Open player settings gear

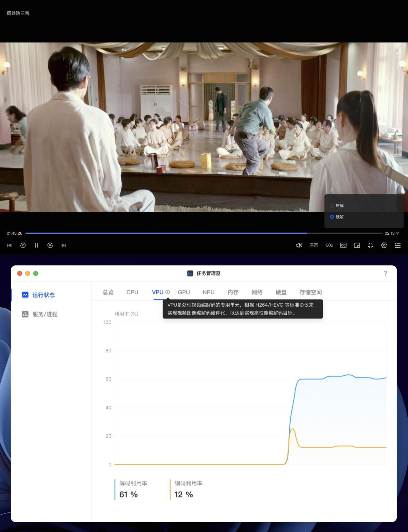(x=384, y=245)
